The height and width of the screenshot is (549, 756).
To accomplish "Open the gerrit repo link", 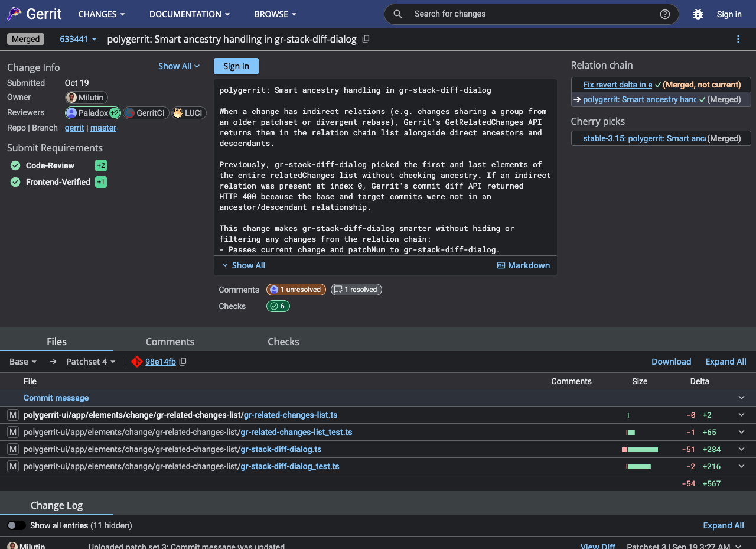I will [74, 128].
